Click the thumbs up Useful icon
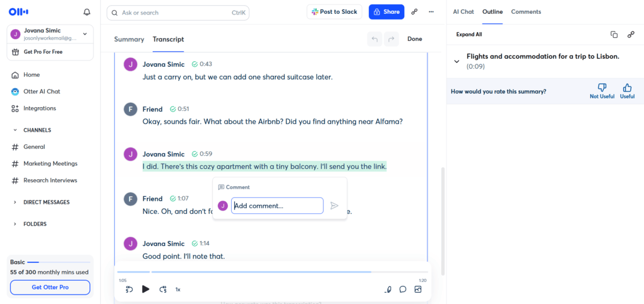Viewport: 644px width, 304px height. coord(627,88)
